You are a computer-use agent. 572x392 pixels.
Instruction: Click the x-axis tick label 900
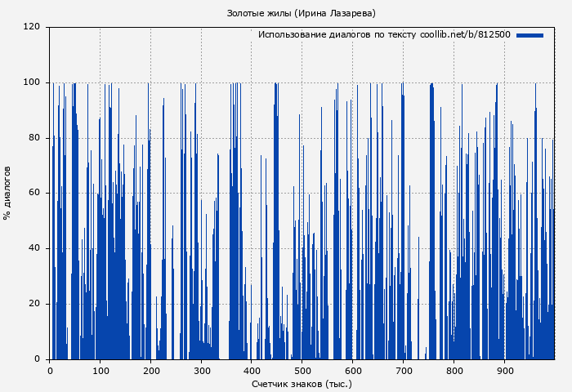(x=506, y=371)
